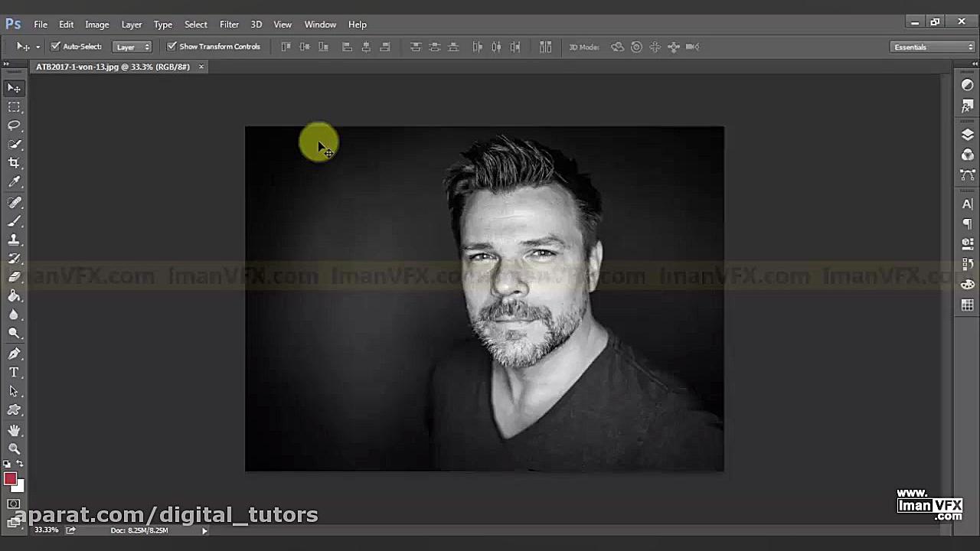Toggle Quick Mask mode
The image size is (980, 551).
click(14, 504)
